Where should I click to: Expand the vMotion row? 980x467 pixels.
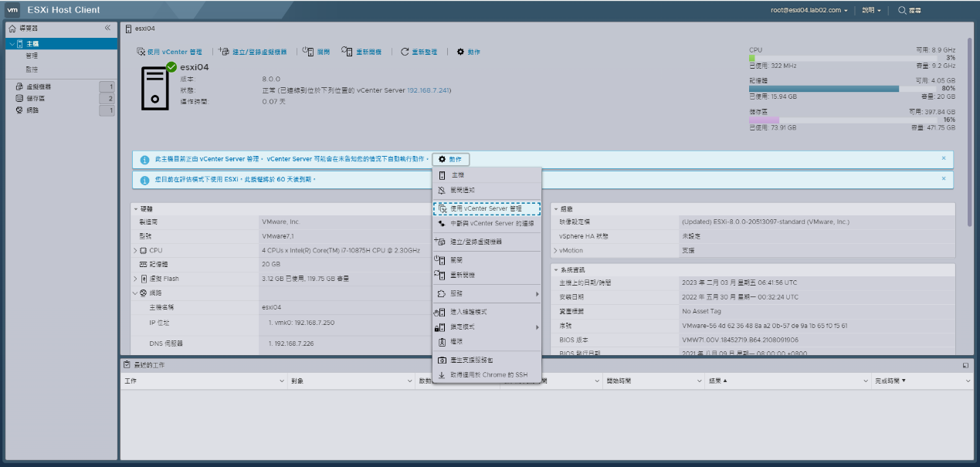(x=555, y=251)
